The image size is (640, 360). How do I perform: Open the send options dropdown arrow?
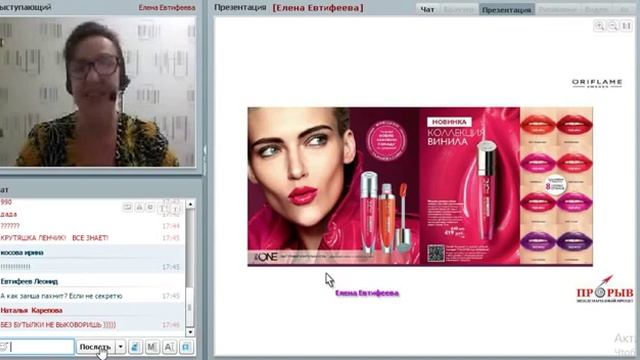click(x=120, y=347)
